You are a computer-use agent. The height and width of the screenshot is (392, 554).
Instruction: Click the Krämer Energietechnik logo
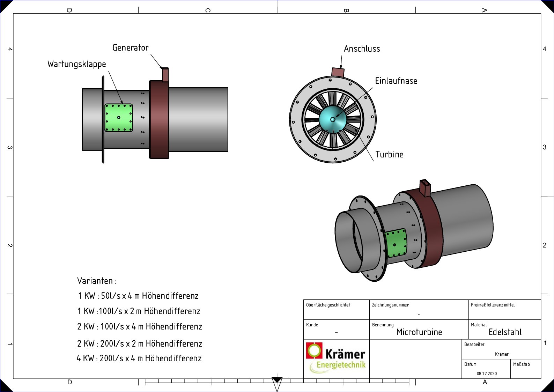pos(336,358)
